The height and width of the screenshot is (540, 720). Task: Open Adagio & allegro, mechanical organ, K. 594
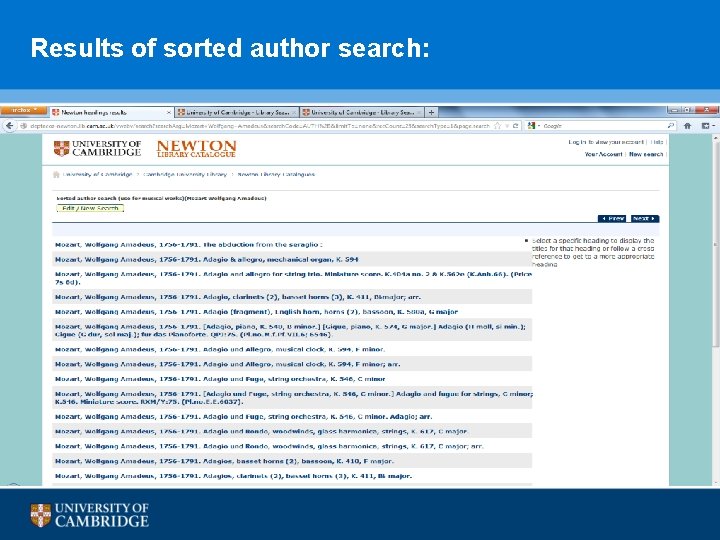pos(207,259)
